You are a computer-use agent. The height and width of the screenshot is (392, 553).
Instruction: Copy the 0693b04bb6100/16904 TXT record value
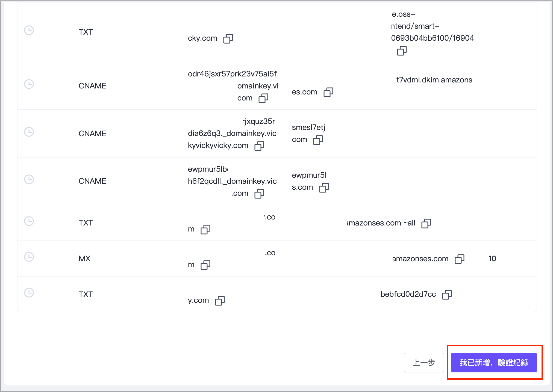tap(402, 51)
